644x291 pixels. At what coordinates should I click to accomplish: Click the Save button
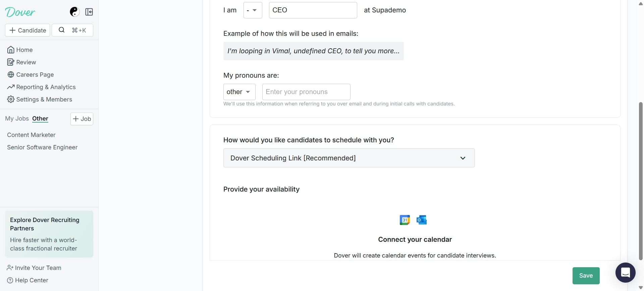click(x=586, y=276)
